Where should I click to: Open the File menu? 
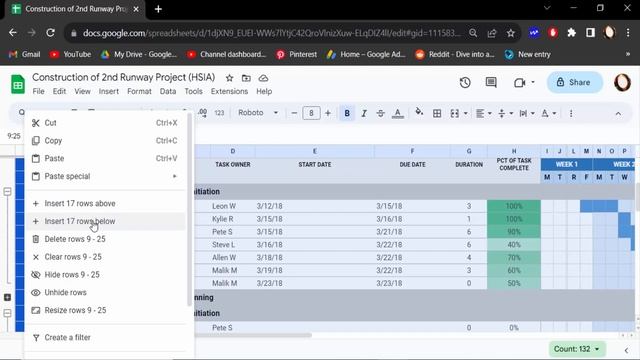(38, 91)
